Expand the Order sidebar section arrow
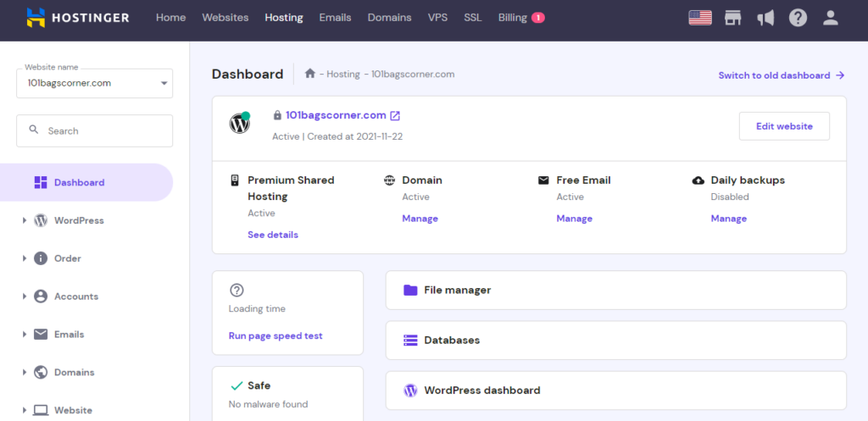 coord(25,258)
